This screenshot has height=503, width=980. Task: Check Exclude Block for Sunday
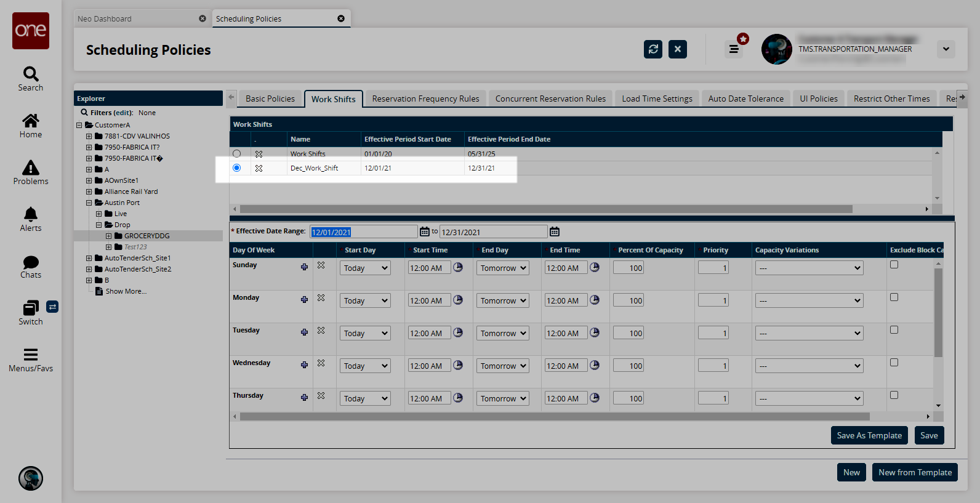tap(894, 265)
